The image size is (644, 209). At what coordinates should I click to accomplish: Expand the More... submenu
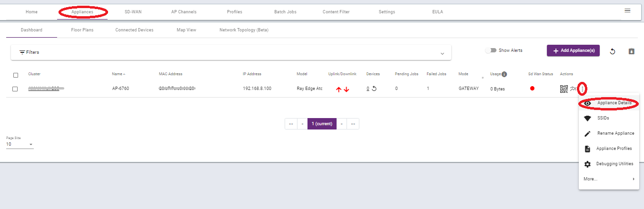[x=609, y=179]
